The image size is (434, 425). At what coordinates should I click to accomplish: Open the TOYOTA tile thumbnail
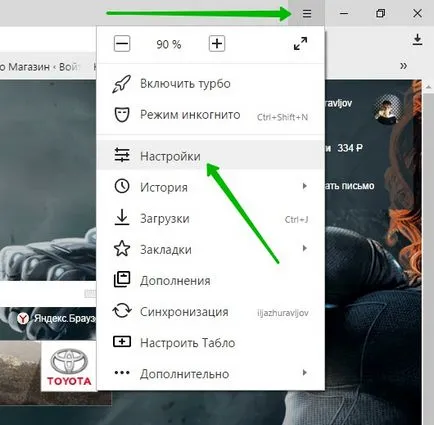point(69,366)
